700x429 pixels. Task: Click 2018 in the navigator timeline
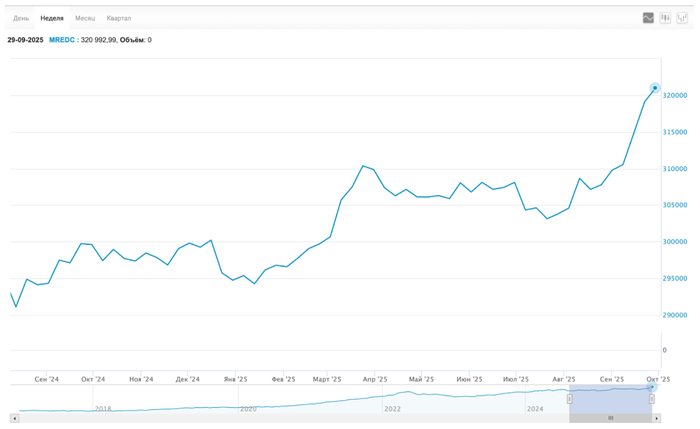[x=103, y=408]
